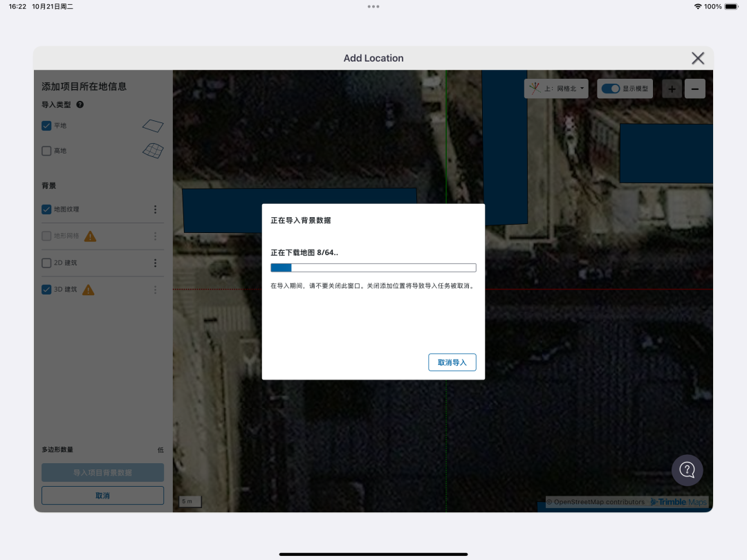Zoom out the map with minus button
This screenshot has height=560, width=747.
(x=695, y=88)
